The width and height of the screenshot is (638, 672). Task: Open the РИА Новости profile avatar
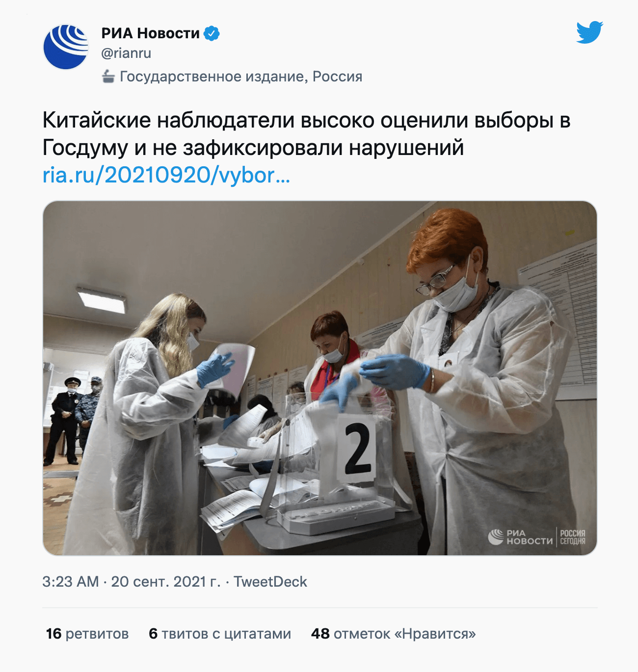pyautogui.click(x=66, y=47)
